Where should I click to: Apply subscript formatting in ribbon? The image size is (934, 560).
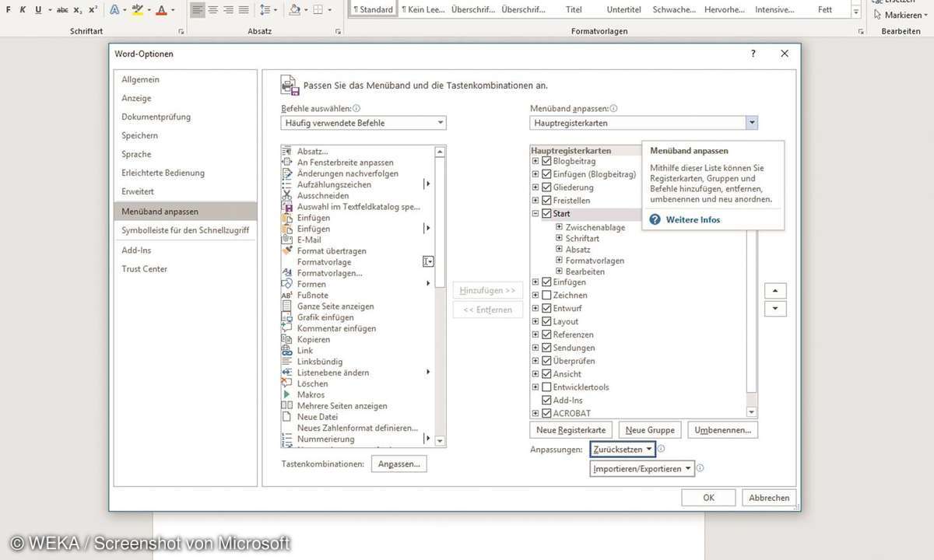pyautogui.click(x=78, y=10)
